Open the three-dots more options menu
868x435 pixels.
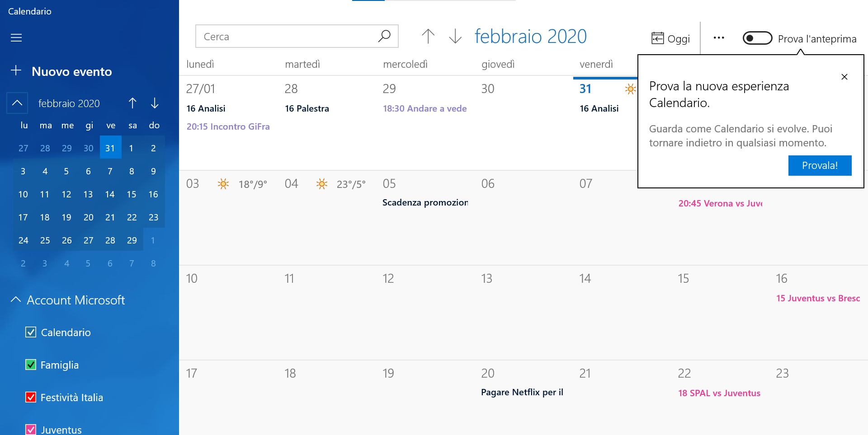pos(719,38)
